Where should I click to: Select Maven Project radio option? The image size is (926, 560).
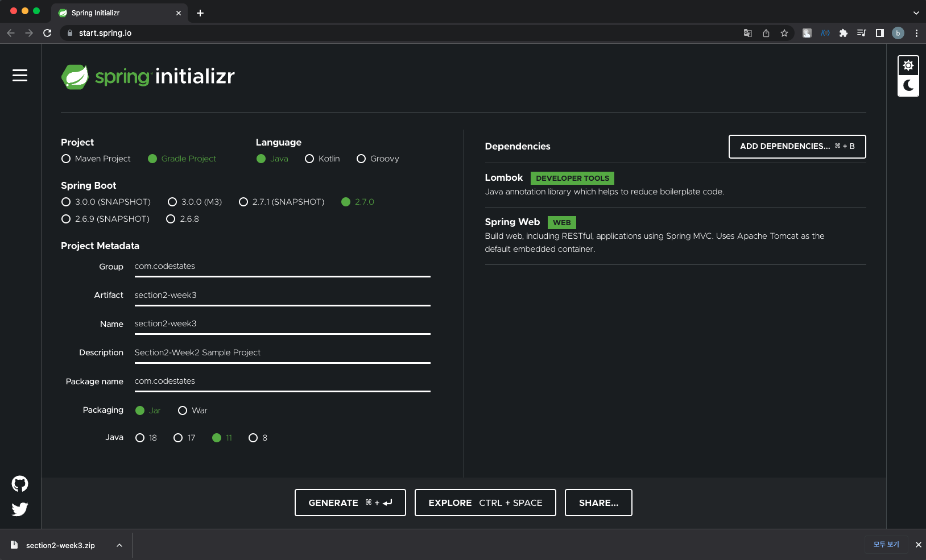point(96,159)
